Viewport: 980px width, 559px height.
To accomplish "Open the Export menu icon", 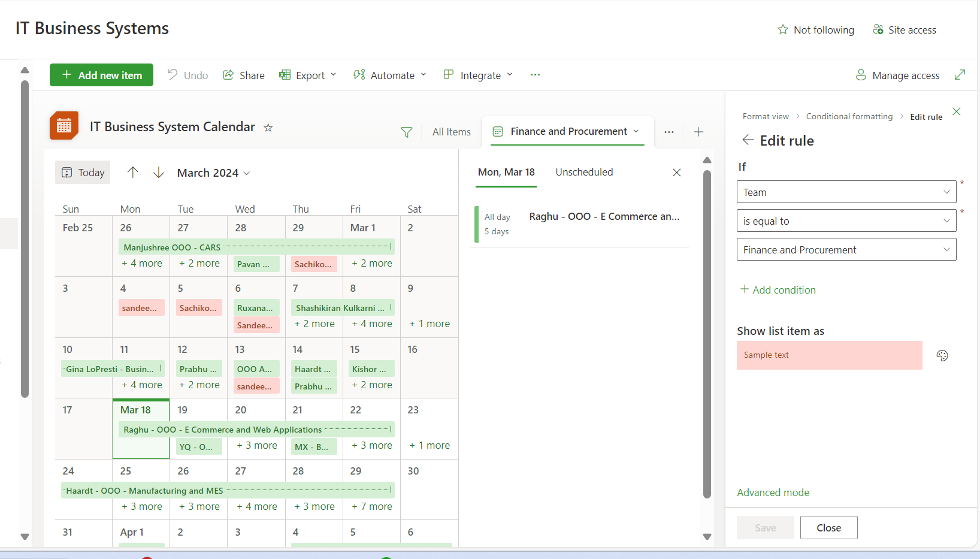I will pos(284,75).
